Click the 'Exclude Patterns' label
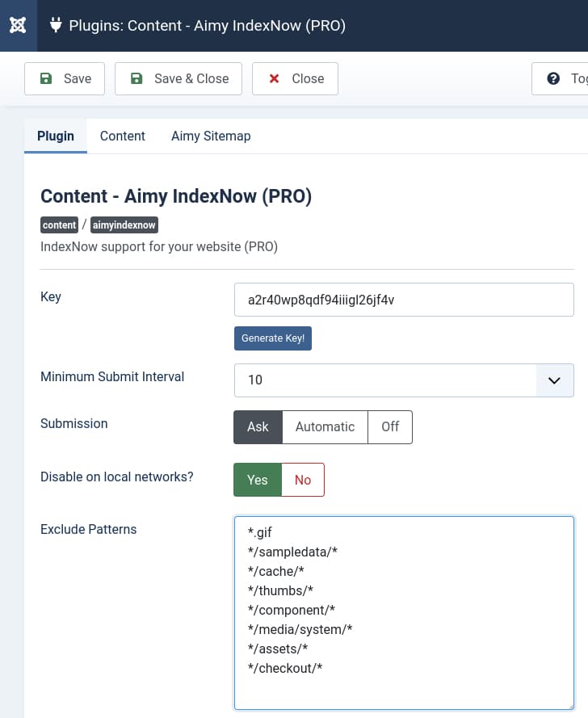588x718 pixels. (x=88, y=529)
